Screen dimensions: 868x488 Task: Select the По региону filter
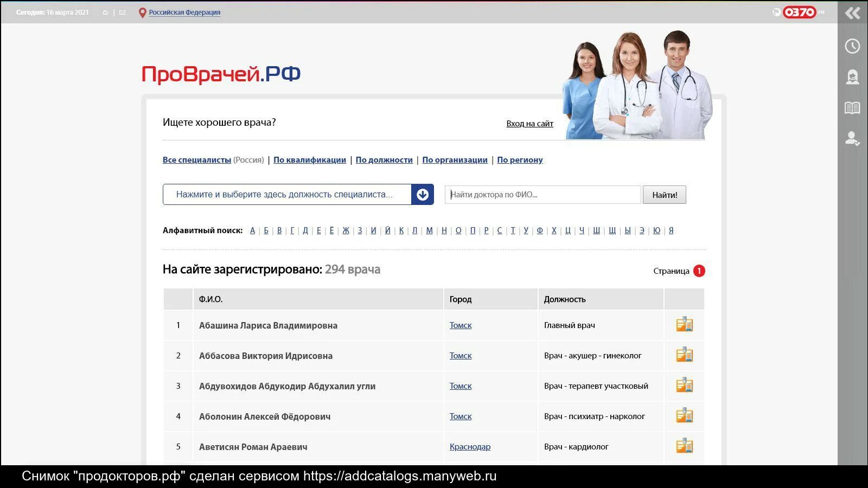[x=519, y=159]
